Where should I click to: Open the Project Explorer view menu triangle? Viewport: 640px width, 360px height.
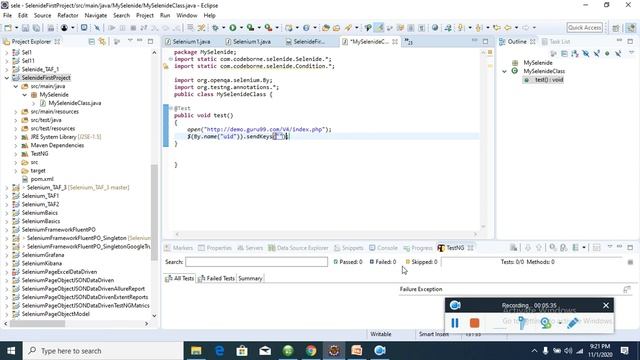(130, 41)
